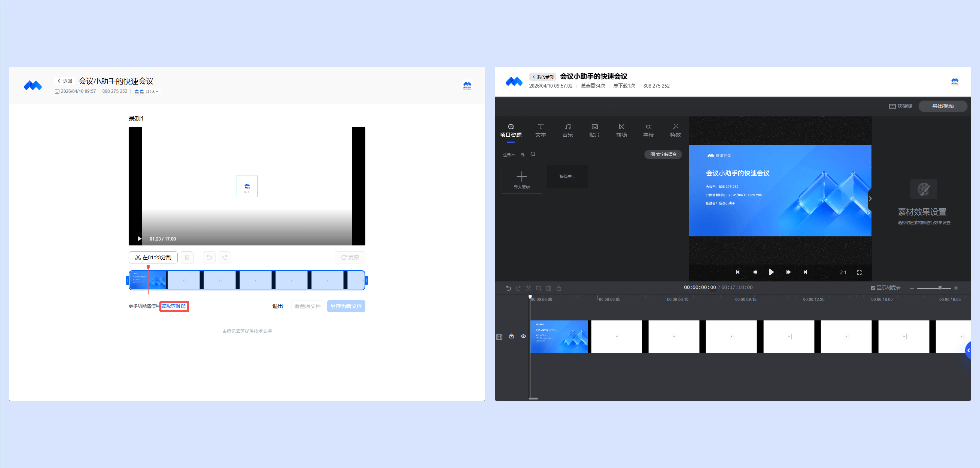Toggle track visibility eye icon
The image size is (980, 468).
pos(524,336)
